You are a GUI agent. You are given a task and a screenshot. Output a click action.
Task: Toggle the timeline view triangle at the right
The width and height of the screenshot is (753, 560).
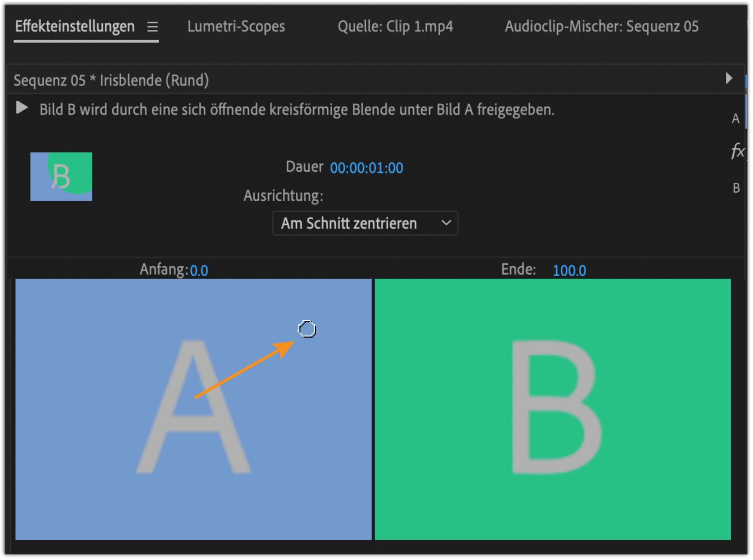click(729, 78)
